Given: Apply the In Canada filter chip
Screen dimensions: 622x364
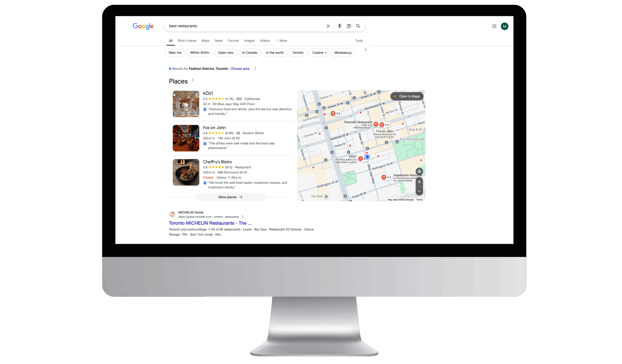Looking at the screenshot, I should coord(249,53).
